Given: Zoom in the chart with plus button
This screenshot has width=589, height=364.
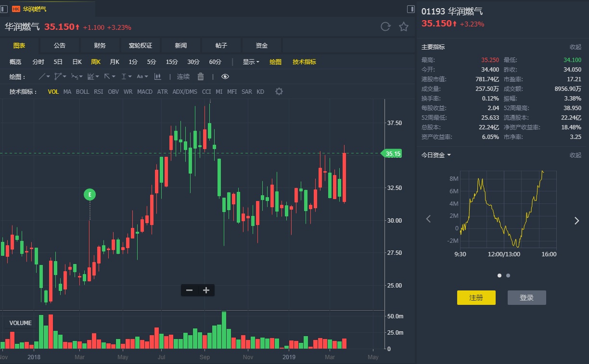Looking at the screenshot, I should click(x=206, y=290).
